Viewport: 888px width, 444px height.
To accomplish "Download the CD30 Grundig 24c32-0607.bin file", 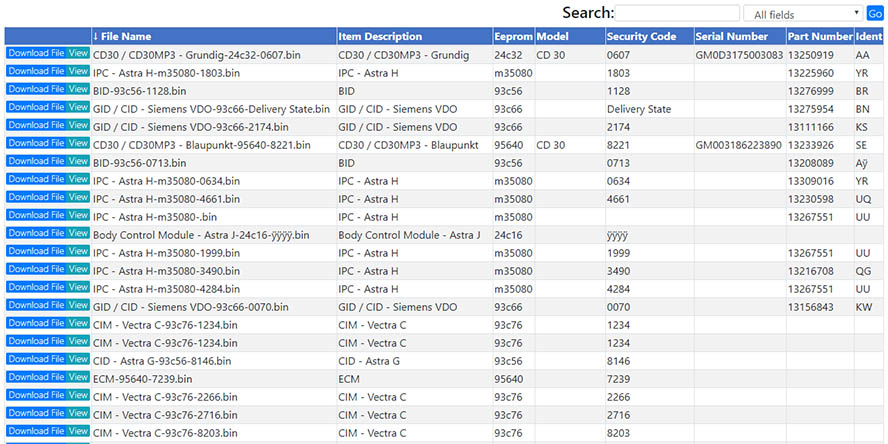I will click(x=36, y=53).
